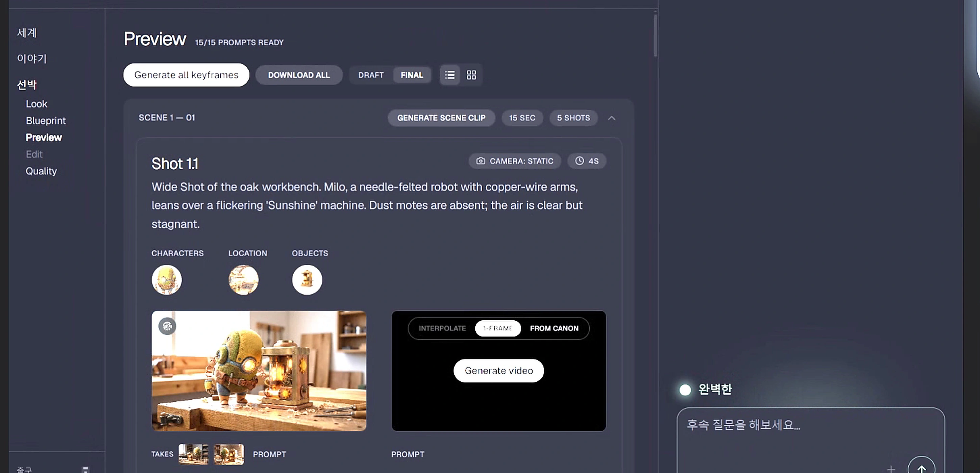Choose INTERPOLATE video mode
This screenshot has height=473, width=980.
[442, 328]
